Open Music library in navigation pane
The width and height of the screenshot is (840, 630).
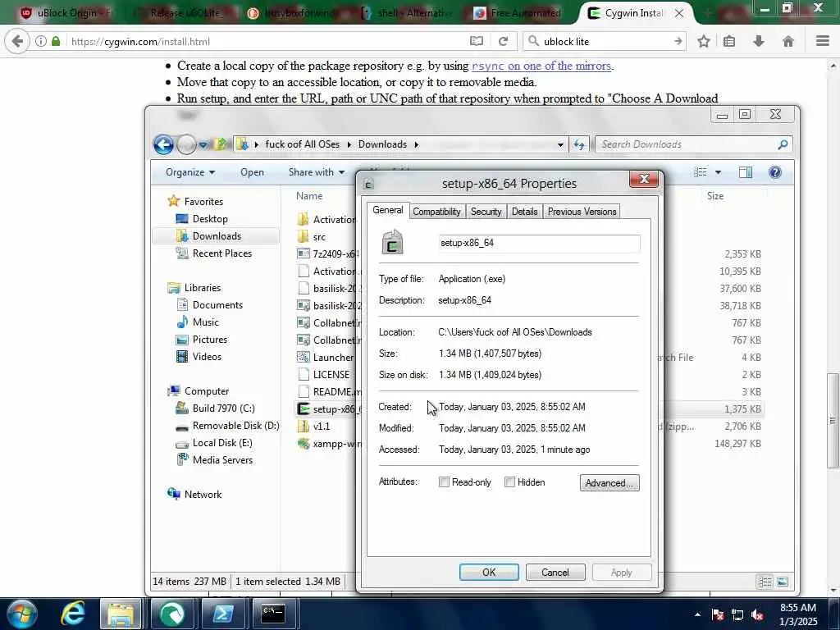205,322
